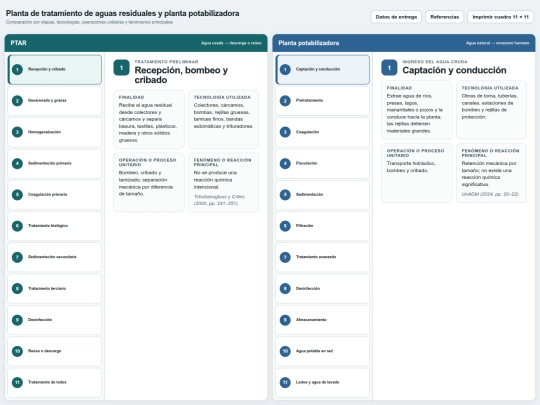Click heading "Recepción, bombeo y cribado"
Viewport: 540px width, 405px height.
(181, 75)
